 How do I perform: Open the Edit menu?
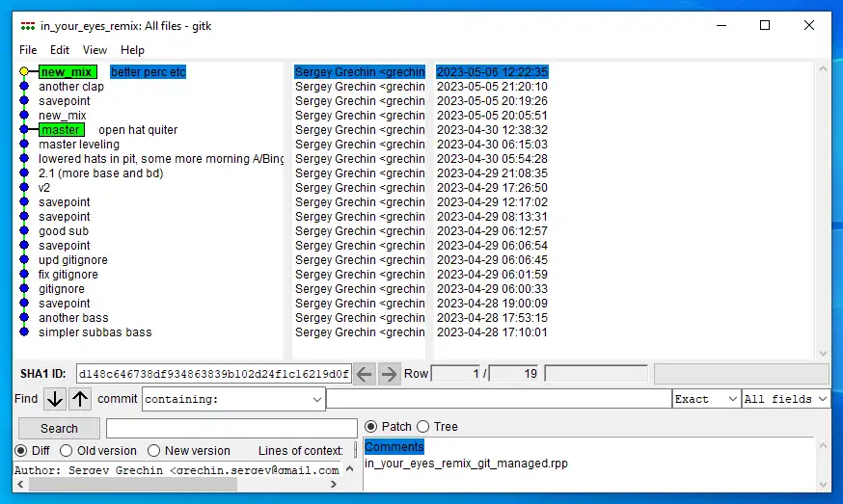click(60, 50)
